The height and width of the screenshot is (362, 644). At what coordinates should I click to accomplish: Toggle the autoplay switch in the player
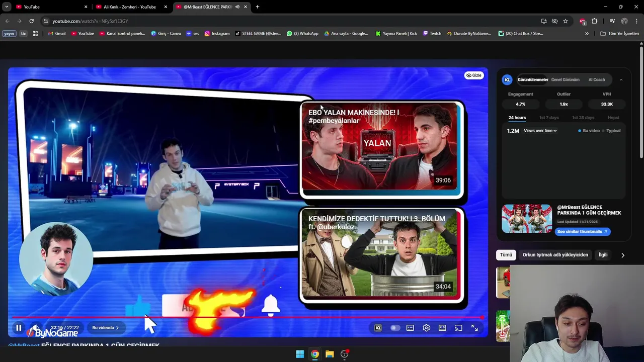tap(395, 328)
